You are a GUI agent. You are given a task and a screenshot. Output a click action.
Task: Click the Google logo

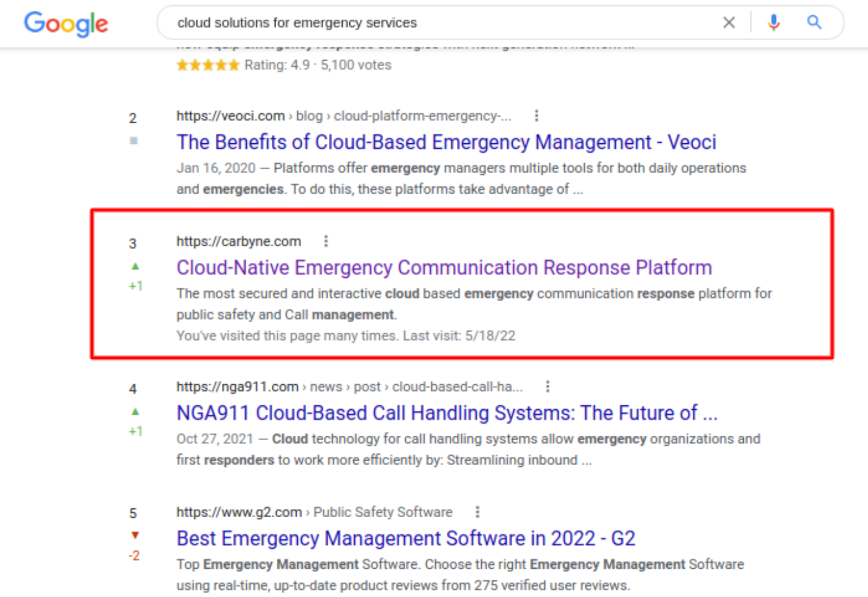click(66, 24)
